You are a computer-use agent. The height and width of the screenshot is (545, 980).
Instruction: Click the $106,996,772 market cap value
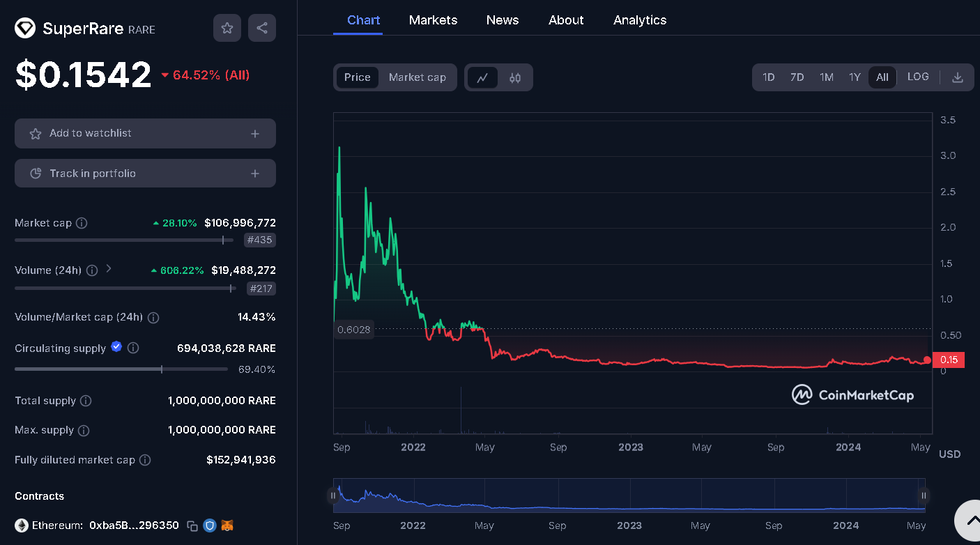[x=240, y=223]
